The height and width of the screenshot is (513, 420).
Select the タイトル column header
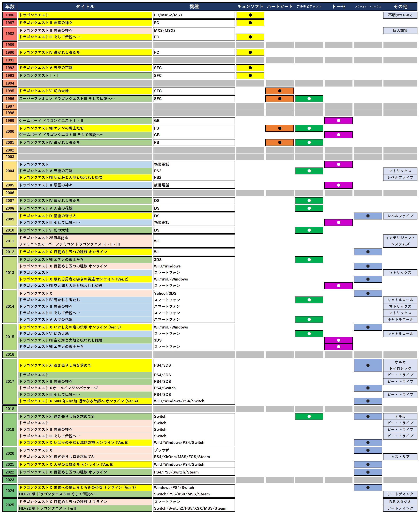click(85, 7)
